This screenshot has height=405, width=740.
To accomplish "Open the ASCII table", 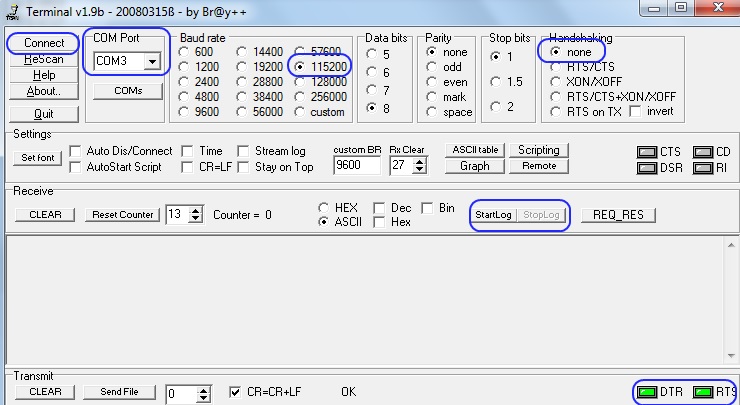I will click(x=475, y=150).
